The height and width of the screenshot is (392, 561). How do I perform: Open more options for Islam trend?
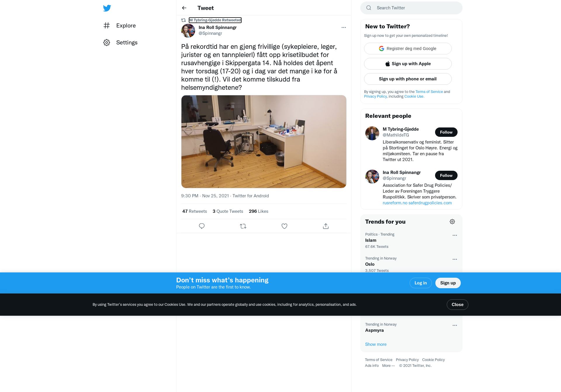(x=455, y=235)
